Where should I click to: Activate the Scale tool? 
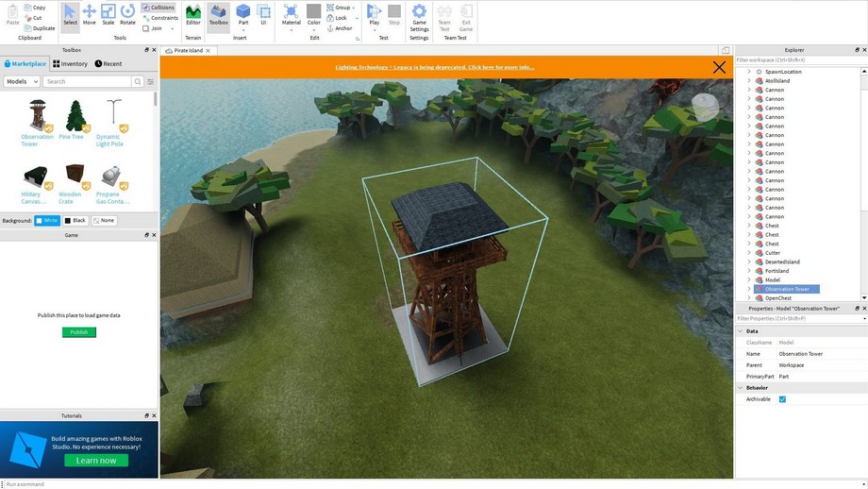[108, 15]
